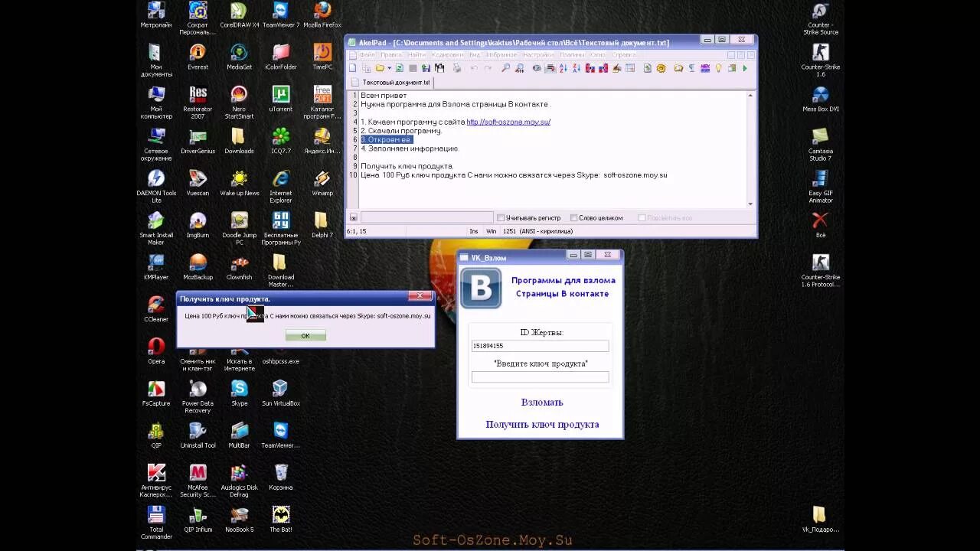Open the Mozilla Firefox desktop icon
Viewport: 980px width, 551px height.
pos(322,15)
